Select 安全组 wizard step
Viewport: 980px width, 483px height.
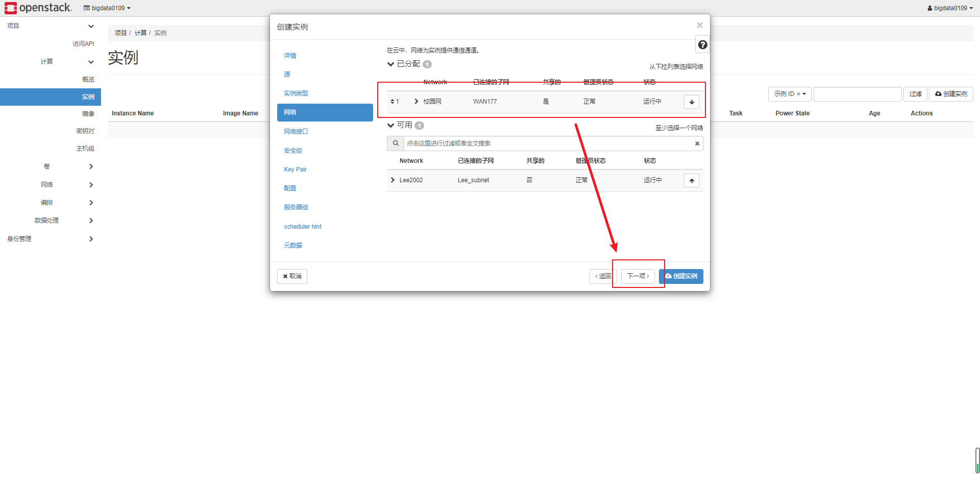click(325, 151)
